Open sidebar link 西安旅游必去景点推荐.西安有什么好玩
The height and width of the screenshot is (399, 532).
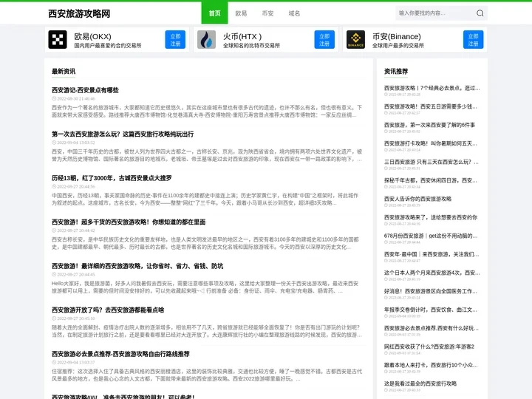(432, 328)
